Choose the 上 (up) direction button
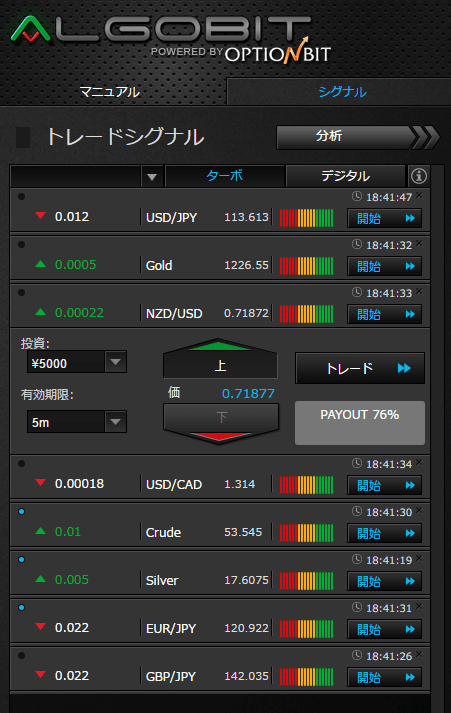 click(x=220, y=359)
